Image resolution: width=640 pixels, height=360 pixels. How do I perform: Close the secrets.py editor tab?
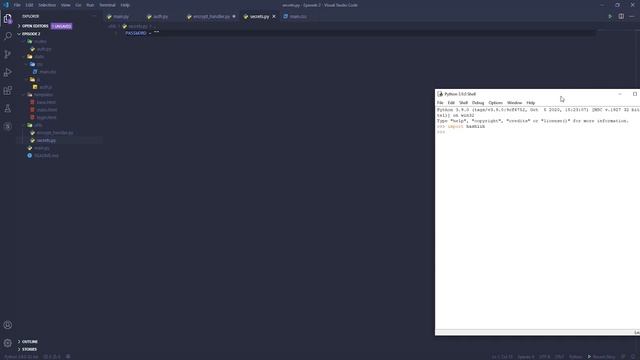click(274, 16)
